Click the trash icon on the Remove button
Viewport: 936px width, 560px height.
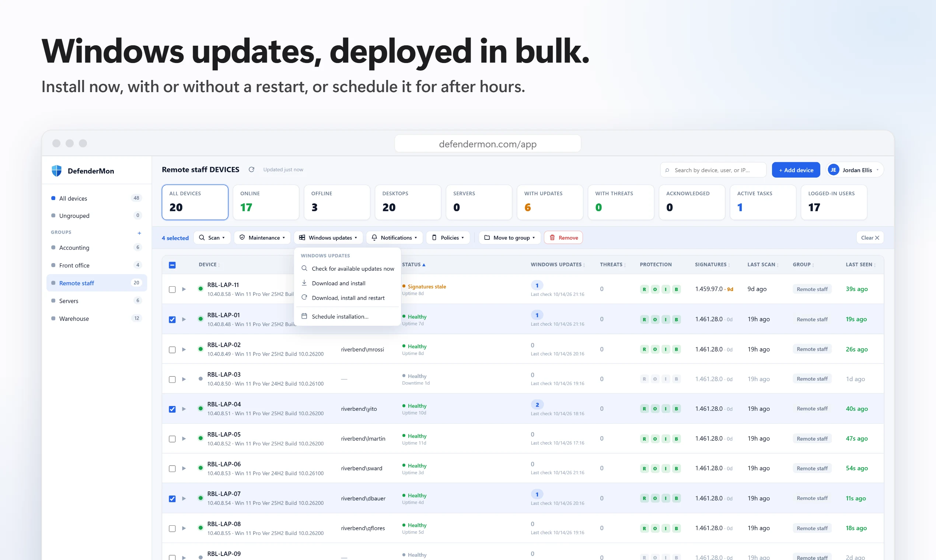click(552, 237)
